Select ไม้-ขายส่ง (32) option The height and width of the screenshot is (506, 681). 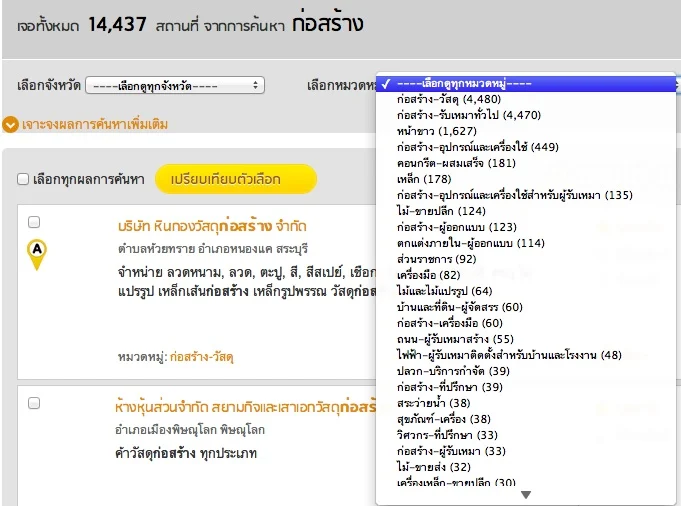tap(526, 467)
